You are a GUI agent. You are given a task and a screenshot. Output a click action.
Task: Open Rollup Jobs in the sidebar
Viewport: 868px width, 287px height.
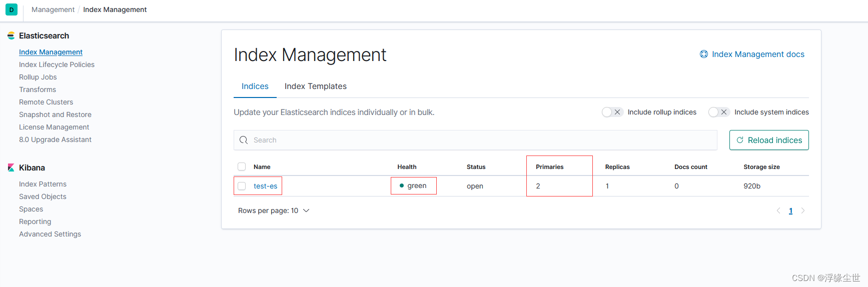click(x=38, y=77)
